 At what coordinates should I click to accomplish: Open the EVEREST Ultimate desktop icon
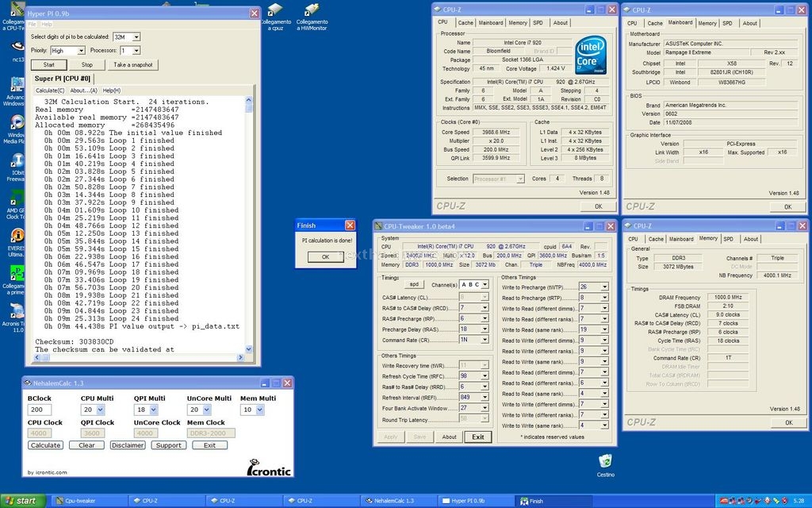(16, 243)
